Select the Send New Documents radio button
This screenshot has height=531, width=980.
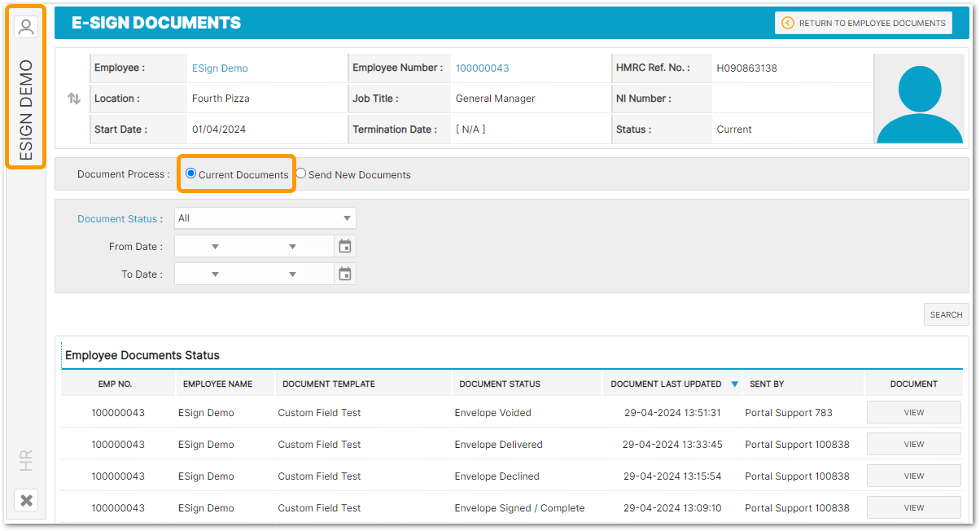click(301, 173)
